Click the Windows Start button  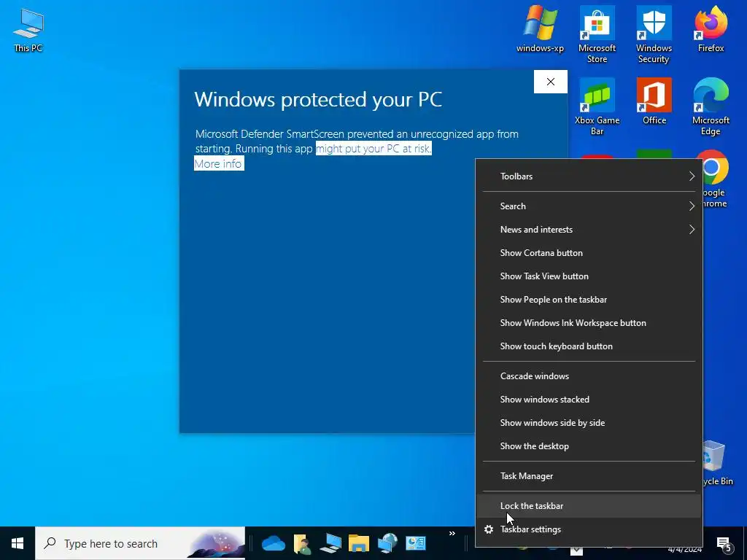pyautogui.click(x=18, y=543)
